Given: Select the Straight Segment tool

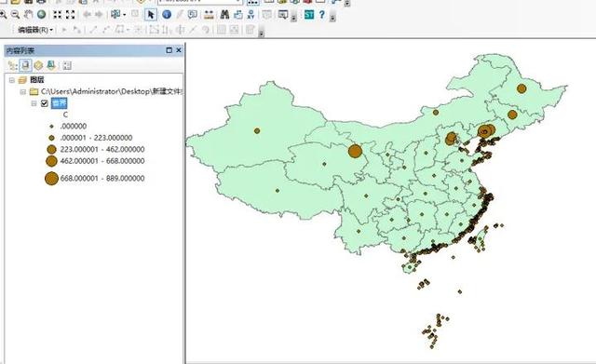Looking at the screenshot, I should [x=93, y=30].
